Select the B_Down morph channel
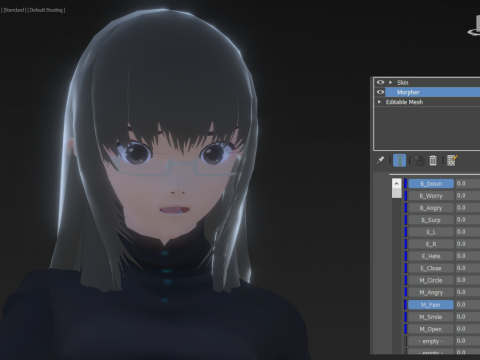Screen dimensions: 480x360 point(431,184)
